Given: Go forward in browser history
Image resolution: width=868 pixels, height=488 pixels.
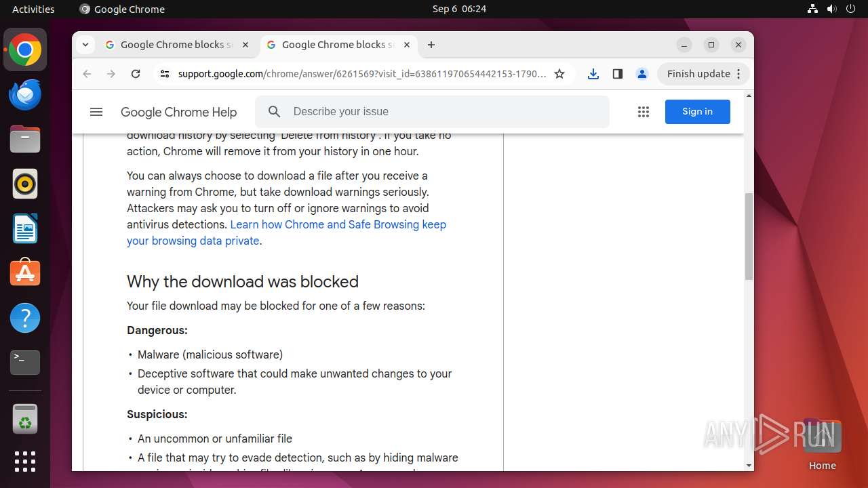Looking at the screenshot, I should 111,74.
